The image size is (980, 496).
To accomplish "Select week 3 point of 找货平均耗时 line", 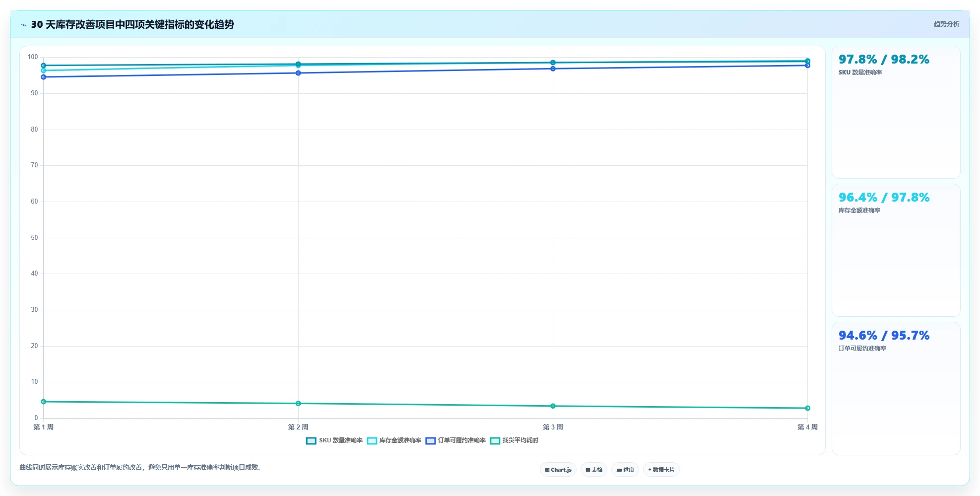I will 553,406.
